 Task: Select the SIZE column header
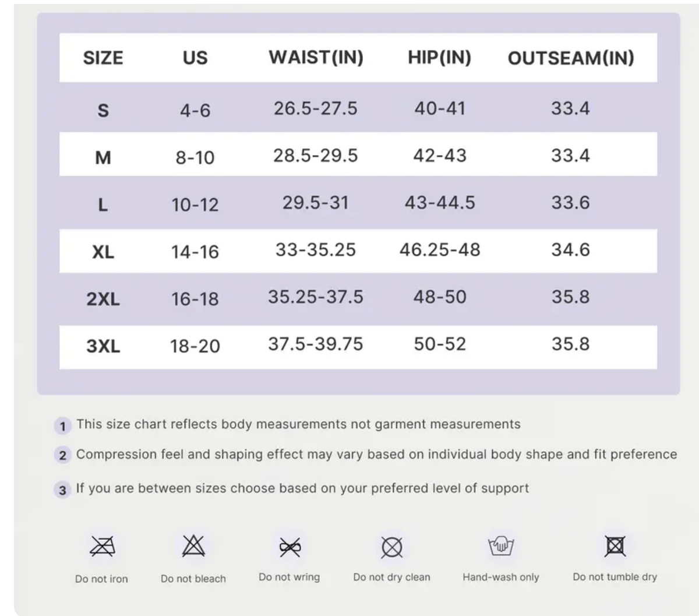pyautogui.click(x=103, y=58)
